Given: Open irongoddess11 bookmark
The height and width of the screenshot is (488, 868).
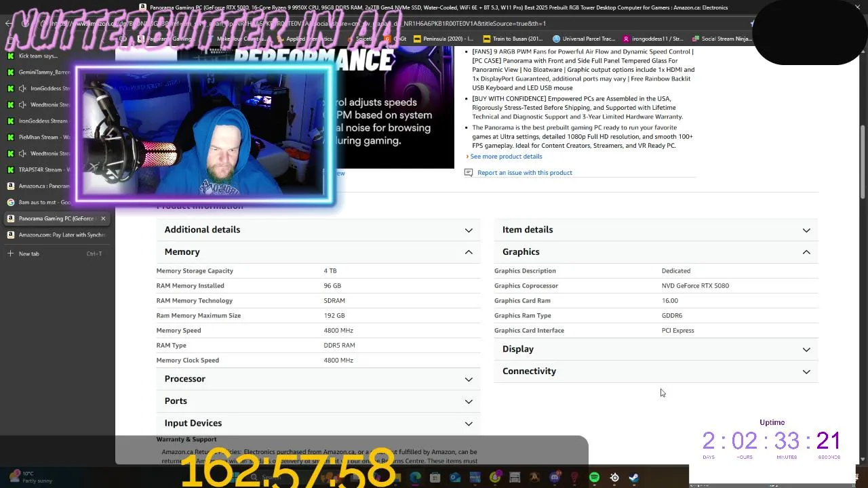Looking at the screenshot, I should (653, 39).
